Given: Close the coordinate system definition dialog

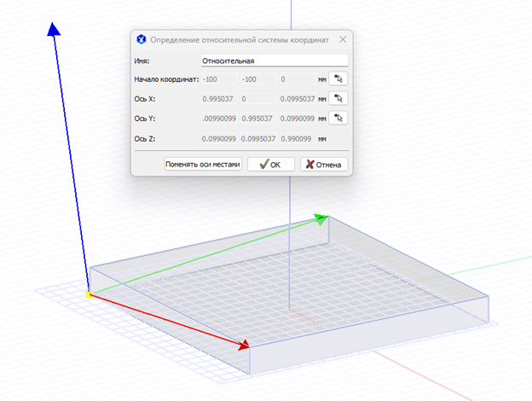Looking at the screenshot, I should pyautogui.click(x=343, y=39).
